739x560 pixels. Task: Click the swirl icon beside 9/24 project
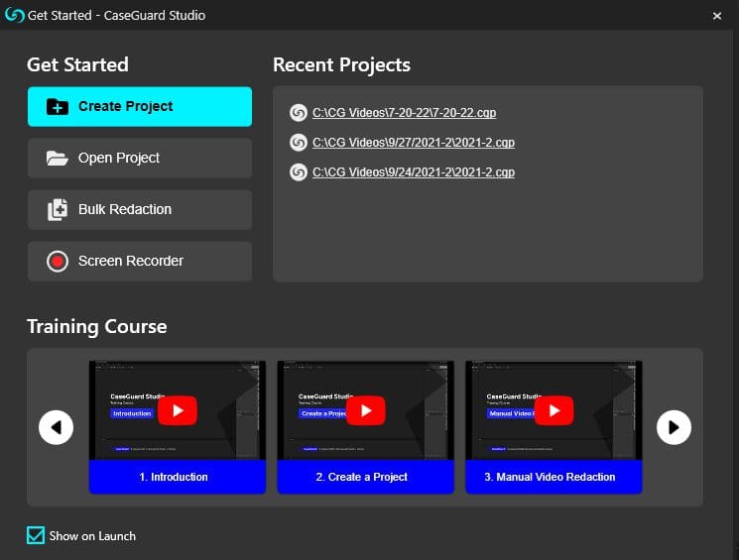coord(299,172)
